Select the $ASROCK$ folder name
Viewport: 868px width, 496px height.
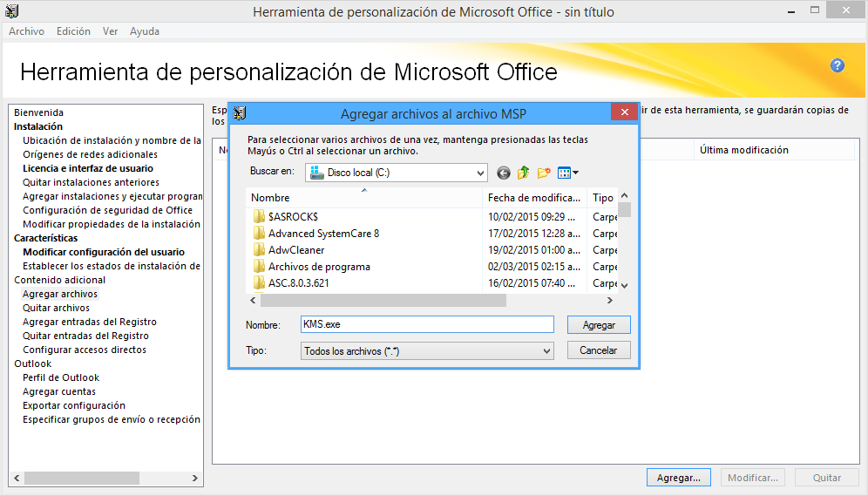point(294,216)
